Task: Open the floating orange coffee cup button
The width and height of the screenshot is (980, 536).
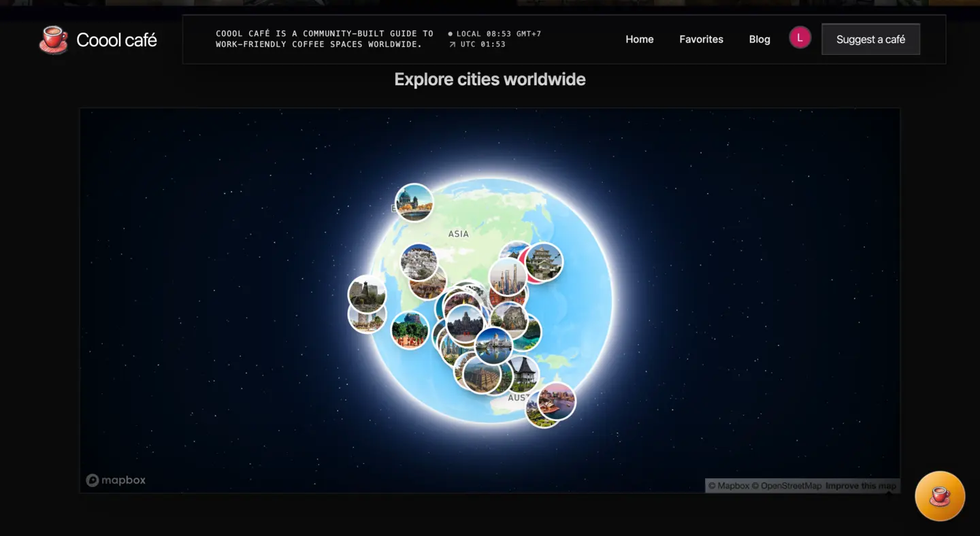Action: pos(939,496)
